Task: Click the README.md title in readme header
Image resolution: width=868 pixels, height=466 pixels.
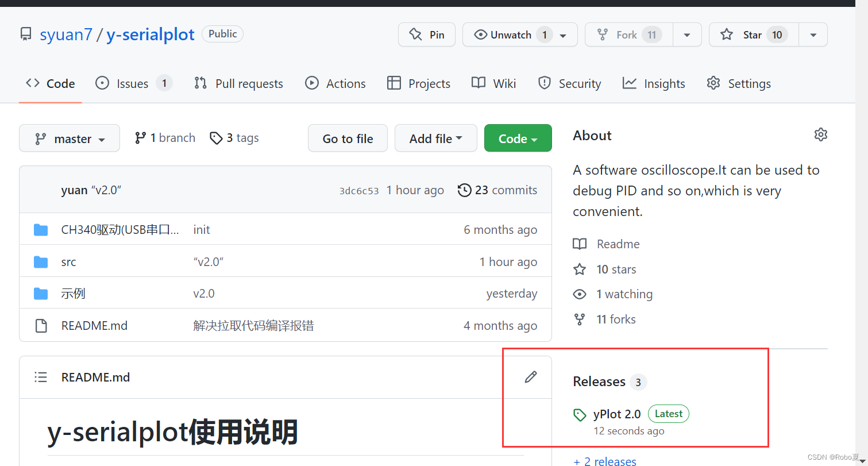Action: pyautogui.click(x=95, y=378)
